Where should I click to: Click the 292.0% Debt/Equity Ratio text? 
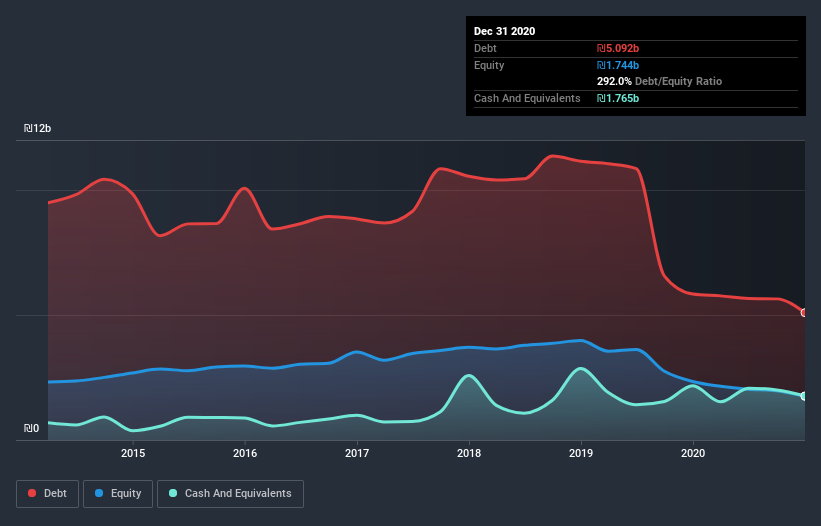pyautogui.click(x=659, y=82)
